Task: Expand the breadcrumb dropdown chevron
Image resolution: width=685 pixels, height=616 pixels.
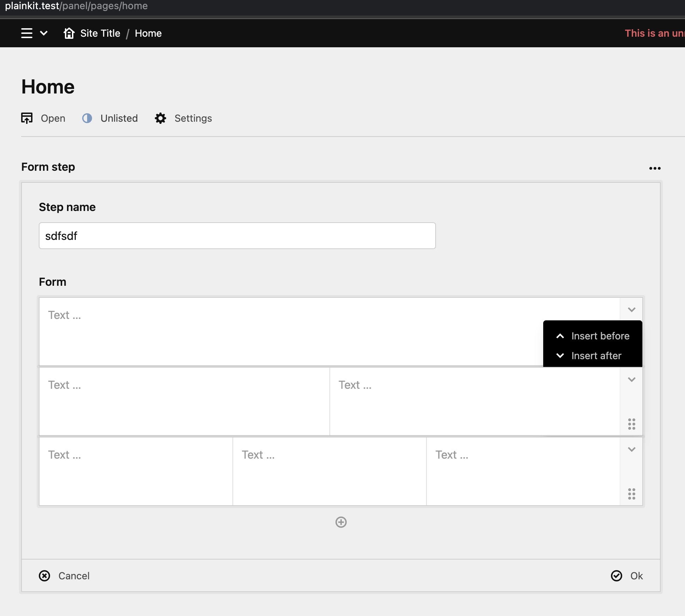Action: (44, 33)
